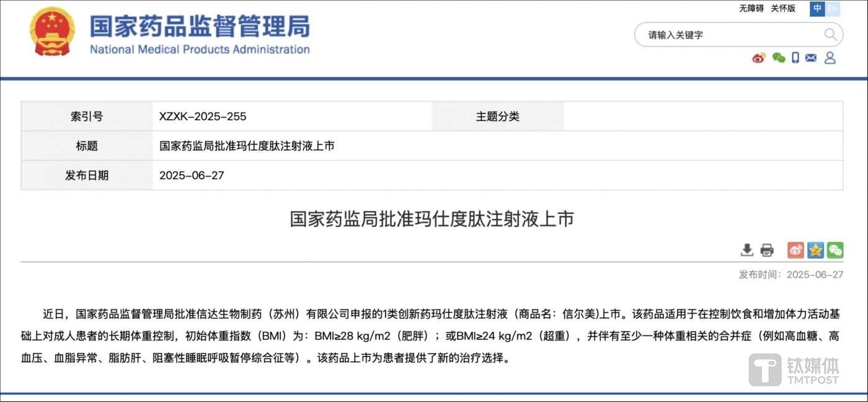Viewport: 868px width, 402px height.
Task: Focus the 请输入关键字 search field
Action: point(732,35)
